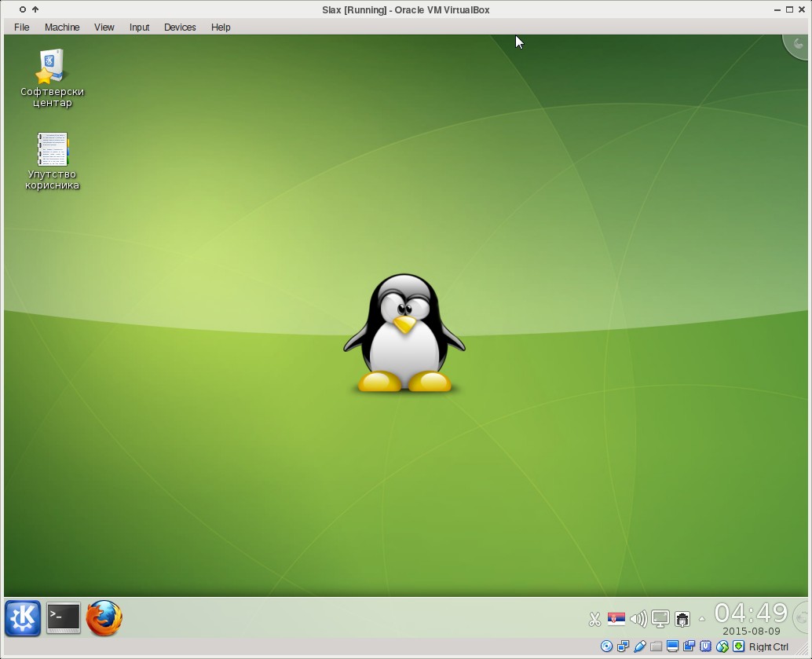Click VirtualBox USB devices status icon
Image resolution: width=812 pixels, height=659 pixels.
[639, 646]
